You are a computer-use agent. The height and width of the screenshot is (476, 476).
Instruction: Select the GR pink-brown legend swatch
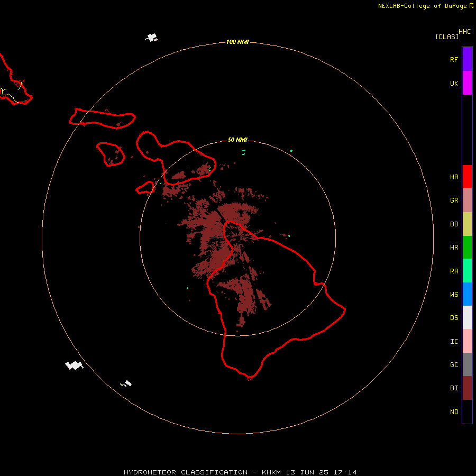pos(467,200)
